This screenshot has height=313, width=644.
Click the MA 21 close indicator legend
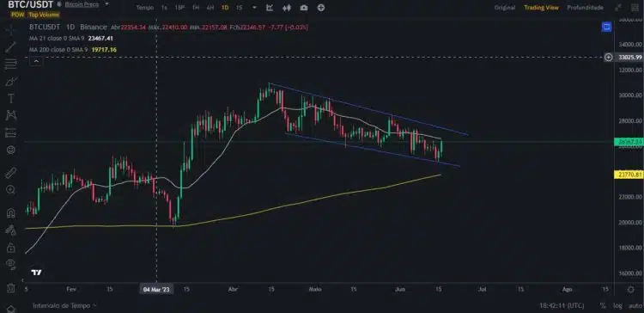(x=57, y=38)
